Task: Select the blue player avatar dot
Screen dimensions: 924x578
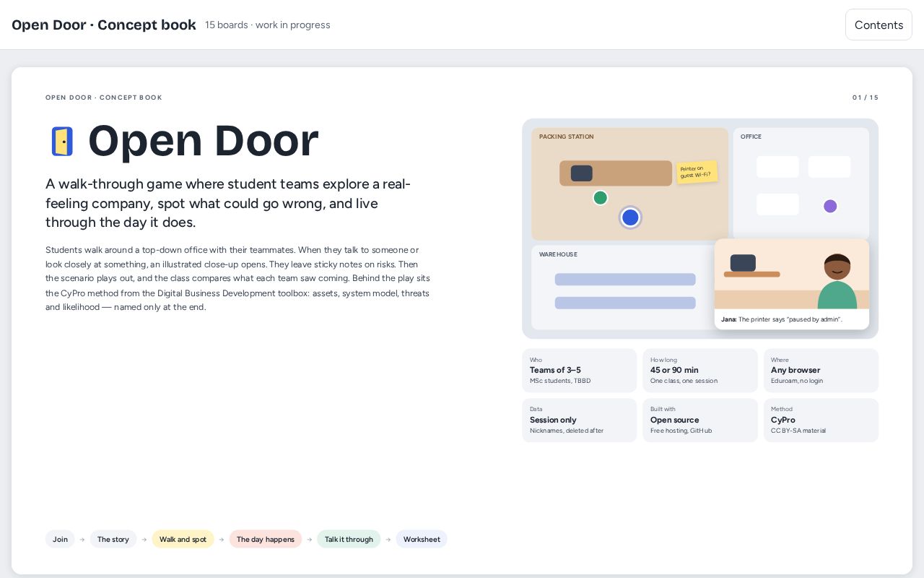Action: [x=630, y=217]
